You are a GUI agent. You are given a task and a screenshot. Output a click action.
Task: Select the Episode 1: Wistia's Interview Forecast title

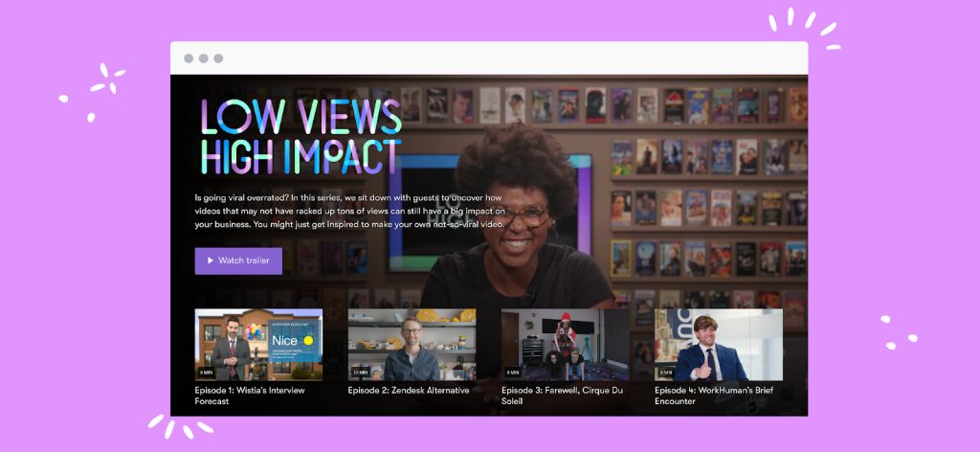pos(250,395)
